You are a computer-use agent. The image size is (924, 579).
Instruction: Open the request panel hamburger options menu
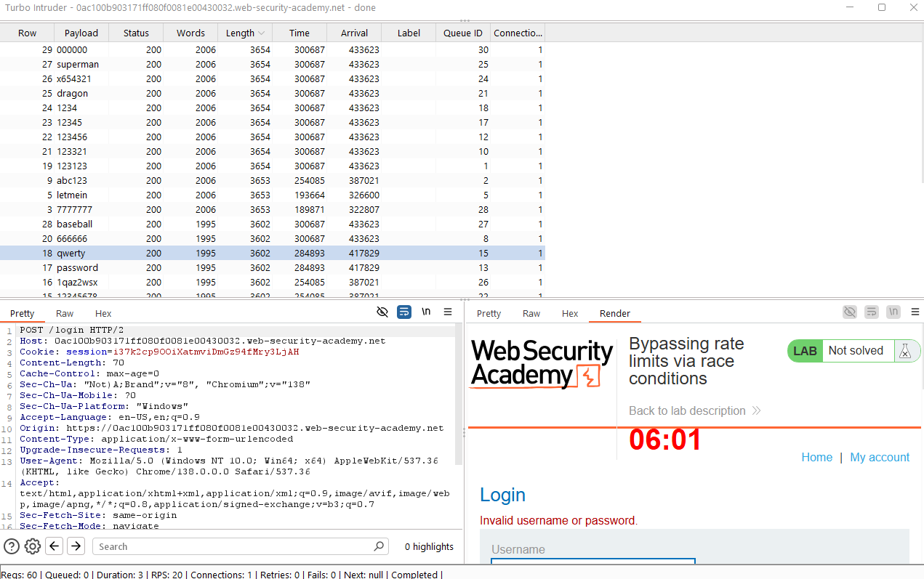click(448, 312)
